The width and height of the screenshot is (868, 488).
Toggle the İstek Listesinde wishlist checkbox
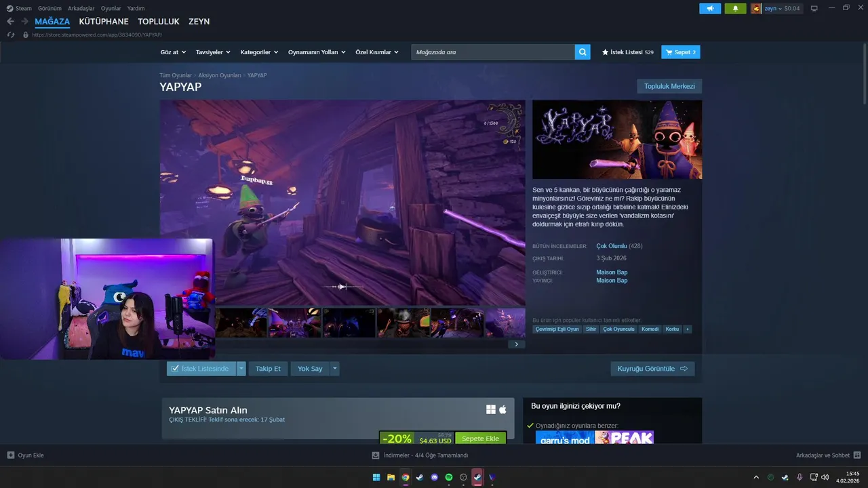coord(175,369)
